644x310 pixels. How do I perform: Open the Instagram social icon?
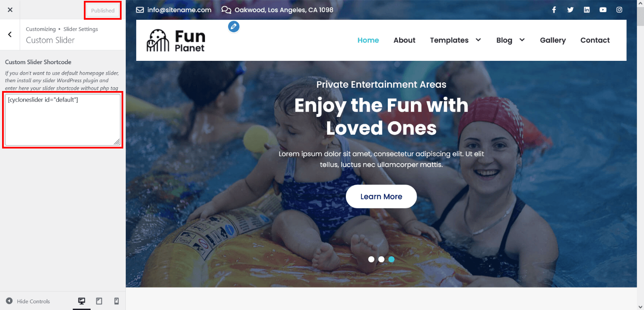[619, 10]
